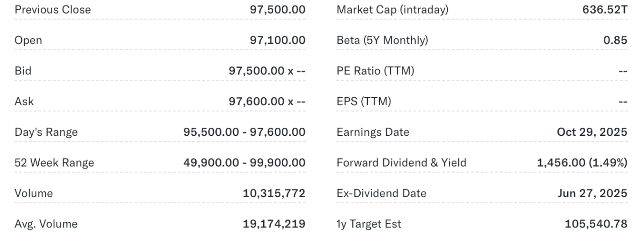This screenshot has width=644, height=243.
Task: Click the Beta (5Y Monthly) label
Action: (382, 41)
